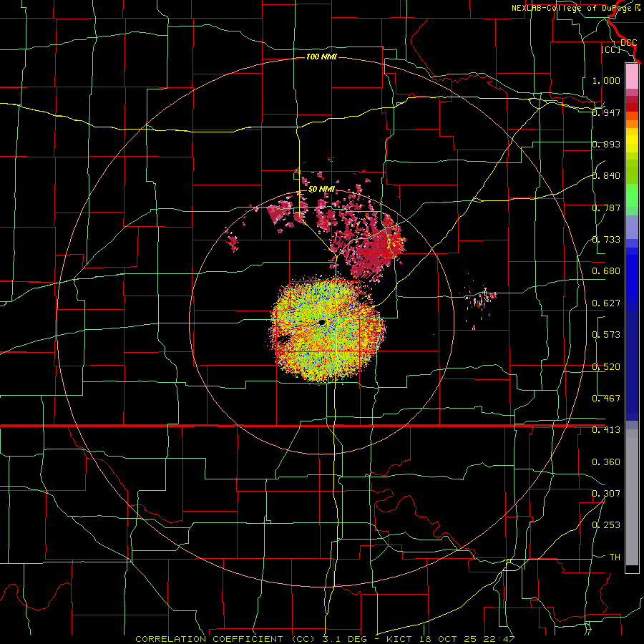The image size is (644, 644).
Task: Click the 0.253 legend value
Action: 606,525
